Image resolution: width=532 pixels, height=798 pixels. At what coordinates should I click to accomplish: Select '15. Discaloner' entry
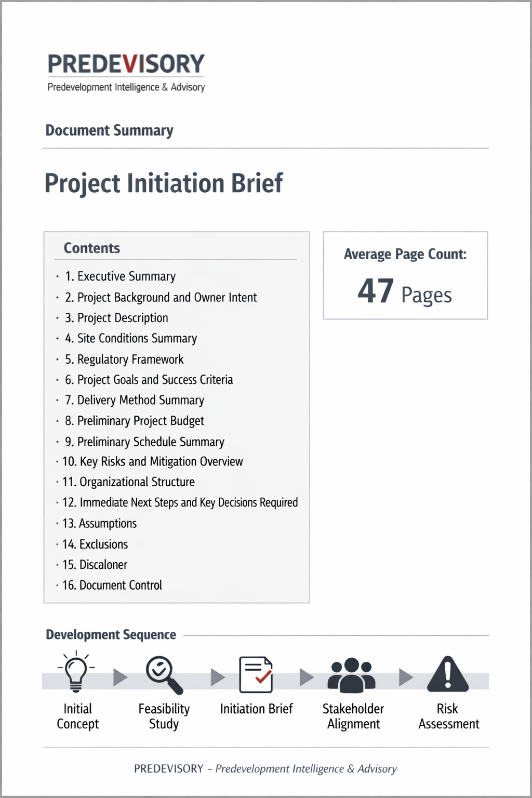pos(95,564)
